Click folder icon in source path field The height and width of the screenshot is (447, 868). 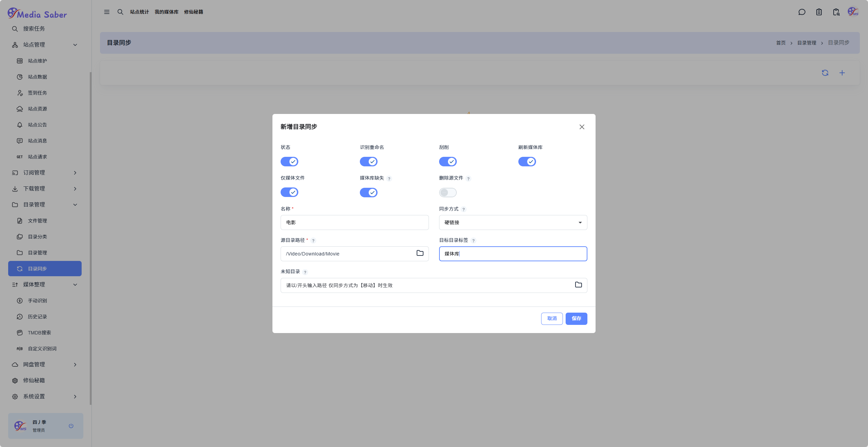(420, 253)
